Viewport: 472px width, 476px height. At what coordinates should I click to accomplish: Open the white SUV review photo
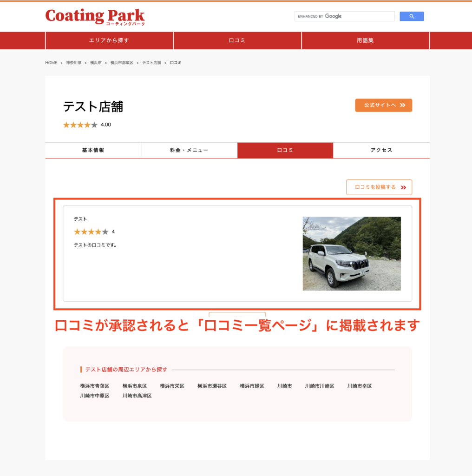(352, 253)
